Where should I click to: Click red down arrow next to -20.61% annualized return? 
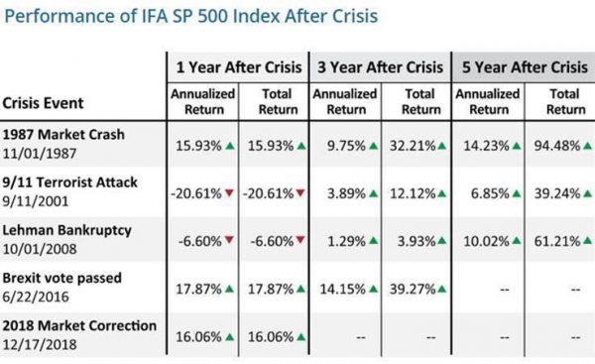coord(229,193)
